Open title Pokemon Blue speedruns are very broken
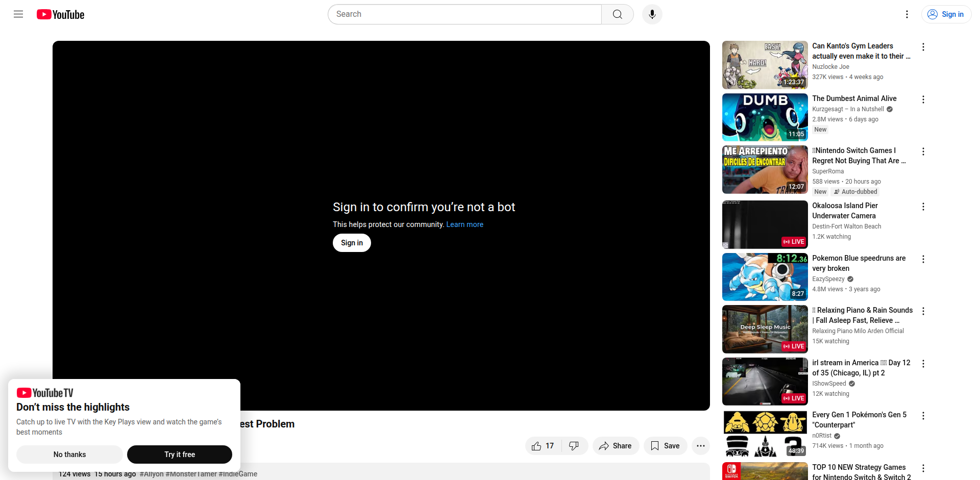The height and width of the screenshot is (480, 980). click(859, 263)
